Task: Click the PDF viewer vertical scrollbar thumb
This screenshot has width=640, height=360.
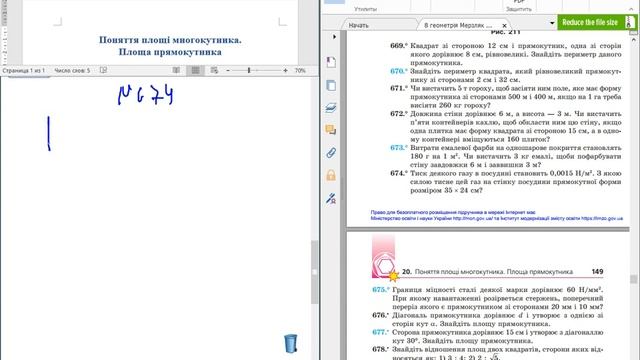Action: 633,279
